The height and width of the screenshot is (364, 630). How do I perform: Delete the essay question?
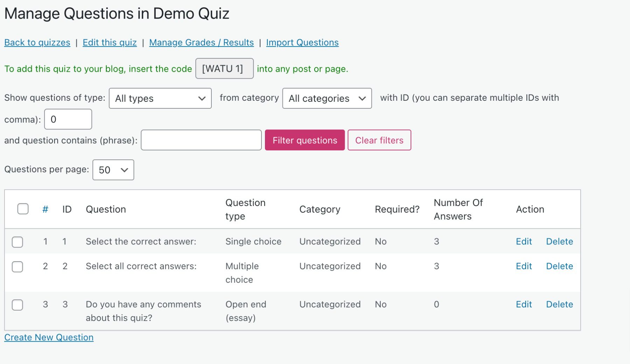559,304
